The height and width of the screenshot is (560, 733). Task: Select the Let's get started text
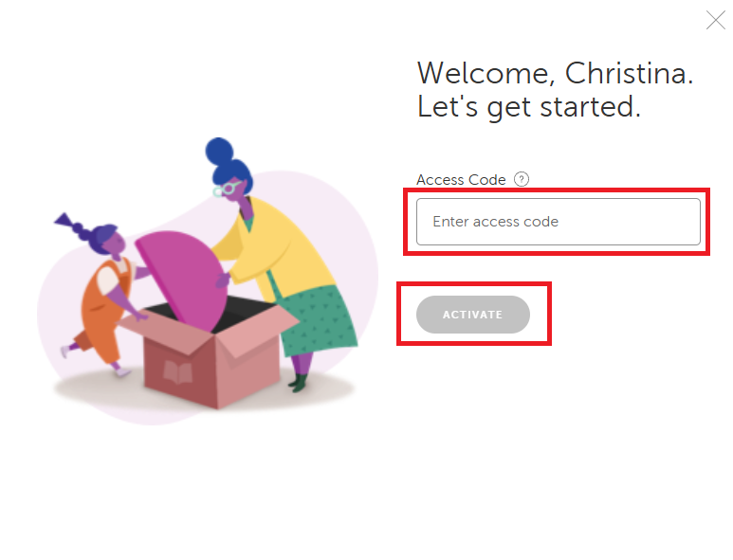click(529, 107)
